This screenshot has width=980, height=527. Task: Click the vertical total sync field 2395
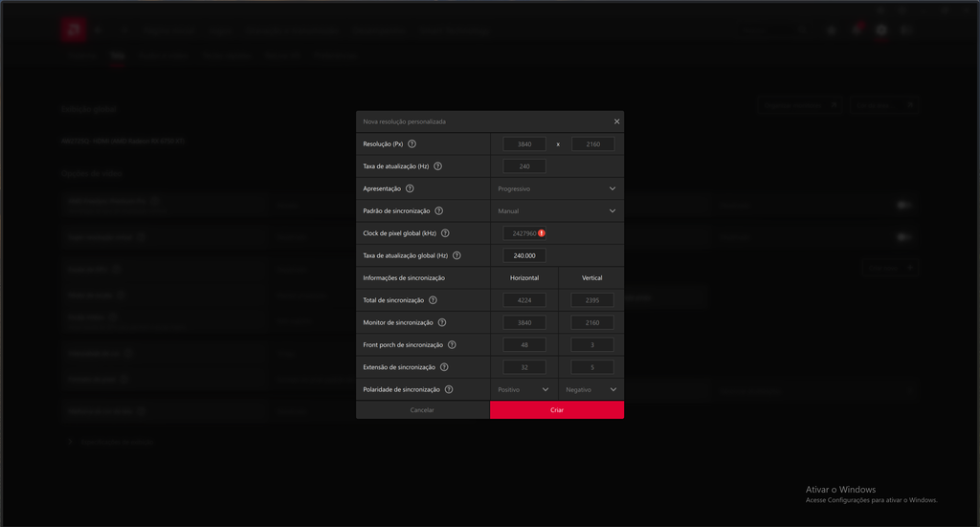[x=592, y=300]
